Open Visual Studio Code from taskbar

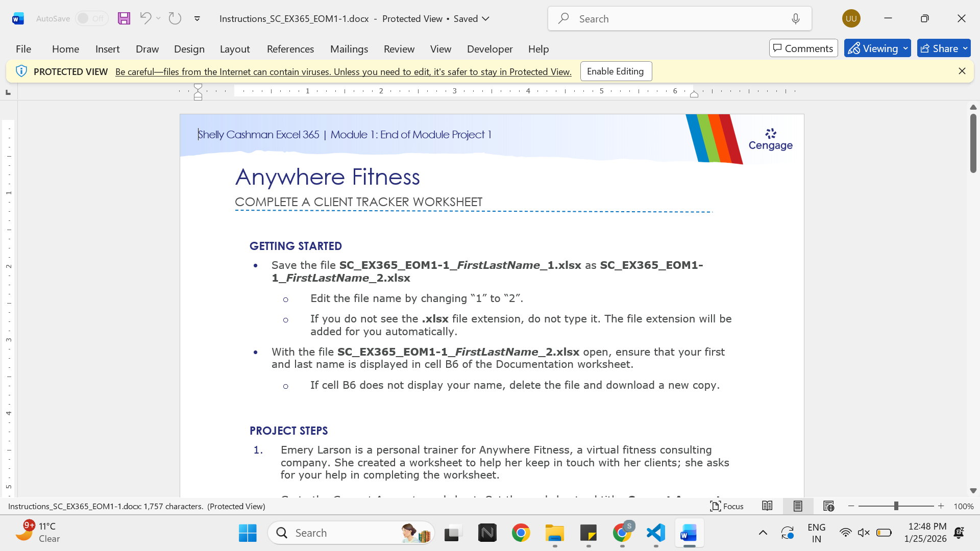pyautogui.click(x=656, y=533)
